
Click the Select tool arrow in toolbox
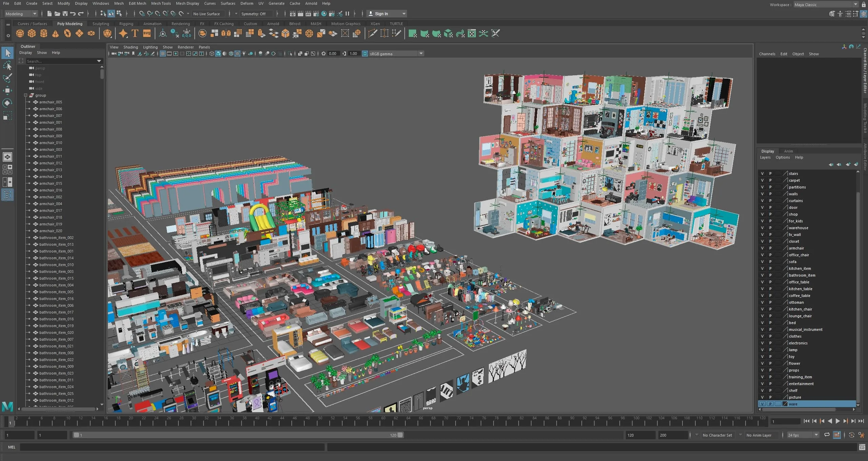[7, 53]
